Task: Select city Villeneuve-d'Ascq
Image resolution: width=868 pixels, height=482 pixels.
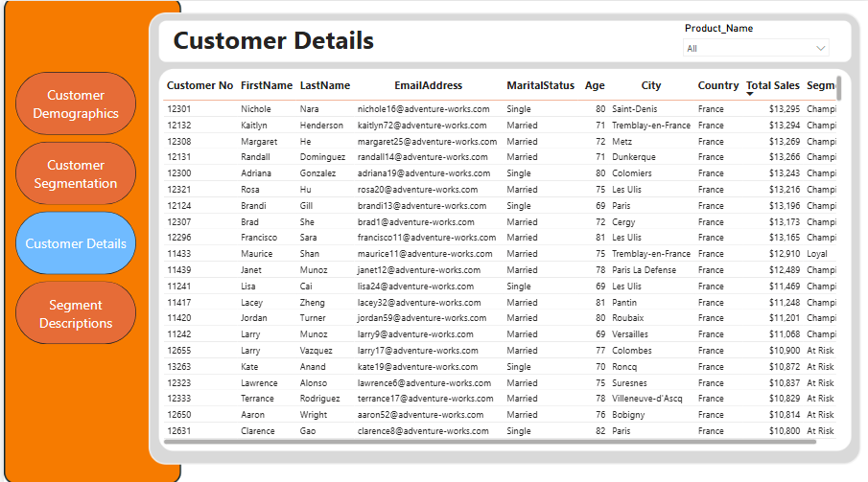Action: click(x=647, y=399)
